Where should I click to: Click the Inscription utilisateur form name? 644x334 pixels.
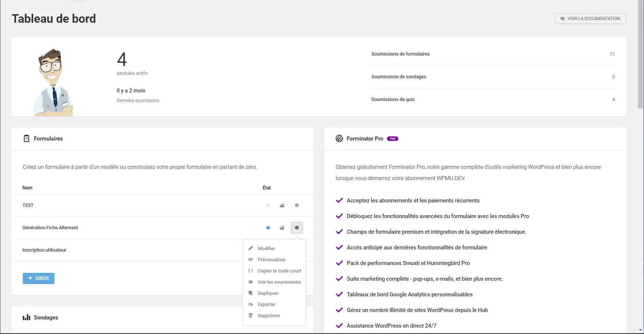point(44,250)
